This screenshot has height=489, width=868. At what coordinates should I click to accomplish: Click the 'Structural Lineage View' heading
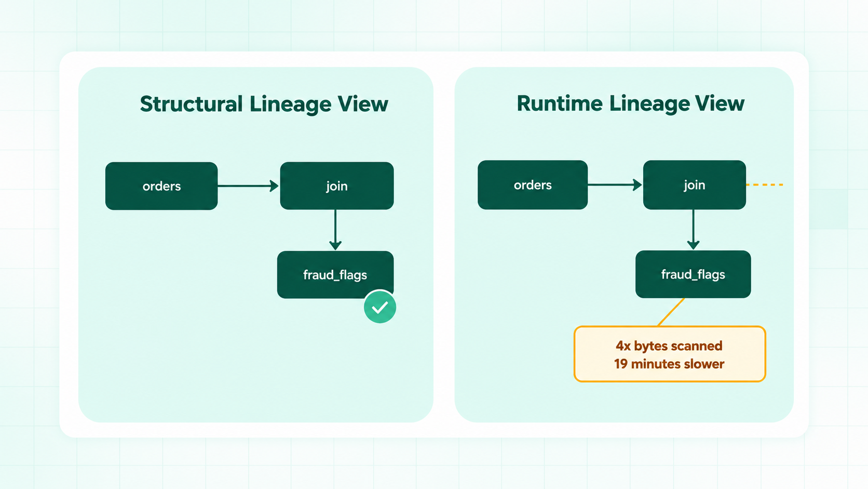pyautogui.click(x=264, y=104)
